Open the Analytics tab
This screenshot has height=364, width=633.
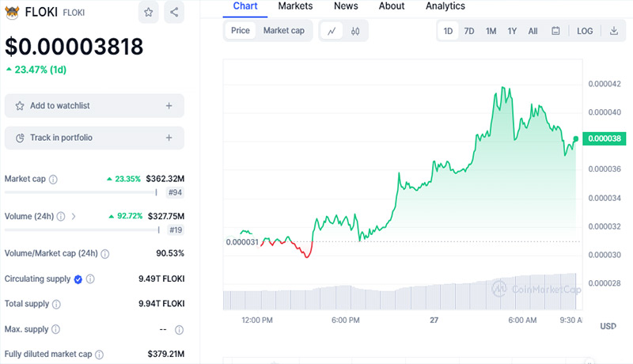pos(445,6)
